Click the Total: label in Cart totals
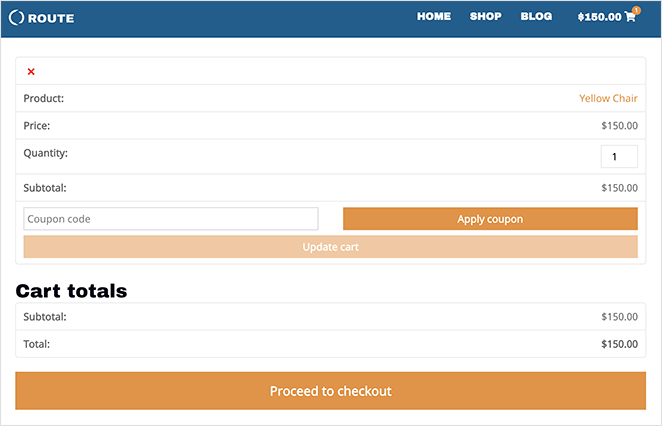Screen dimensions: 662x426 click(x=36, y=344)
